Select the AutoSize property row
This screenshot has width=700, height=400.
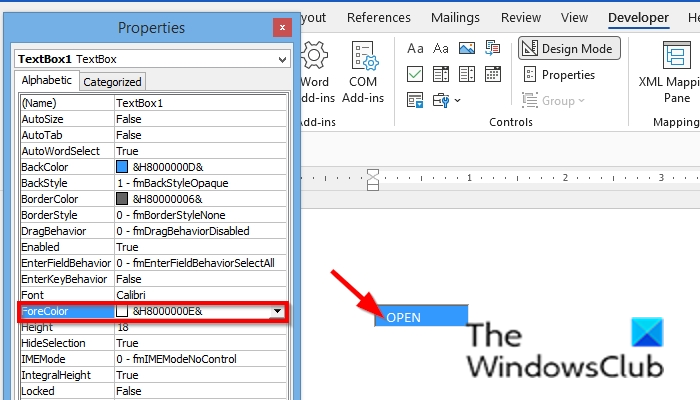(153, 119)
